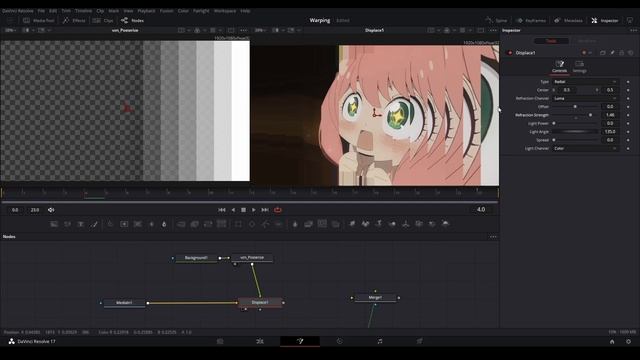Image resolution: width=640 pixels, height=360 pixels.
Task: Open the Keyframes editor
Action: (x=531, y=20)
